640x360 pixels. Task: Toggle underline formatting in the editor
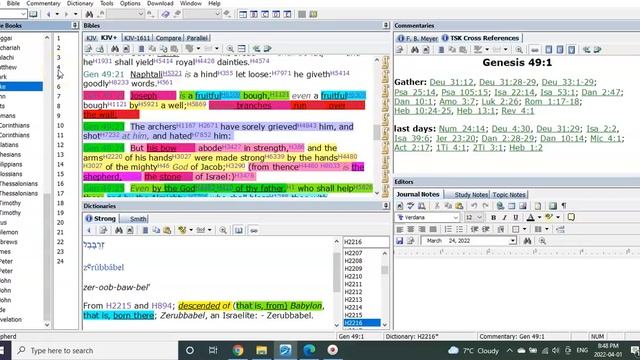pyautogui.click(x=516, y=217)
